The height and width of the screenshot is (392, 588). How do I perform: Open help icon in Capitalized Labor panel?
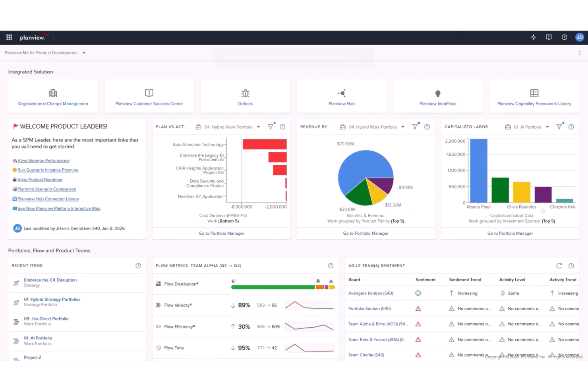[x=571, y=127]
